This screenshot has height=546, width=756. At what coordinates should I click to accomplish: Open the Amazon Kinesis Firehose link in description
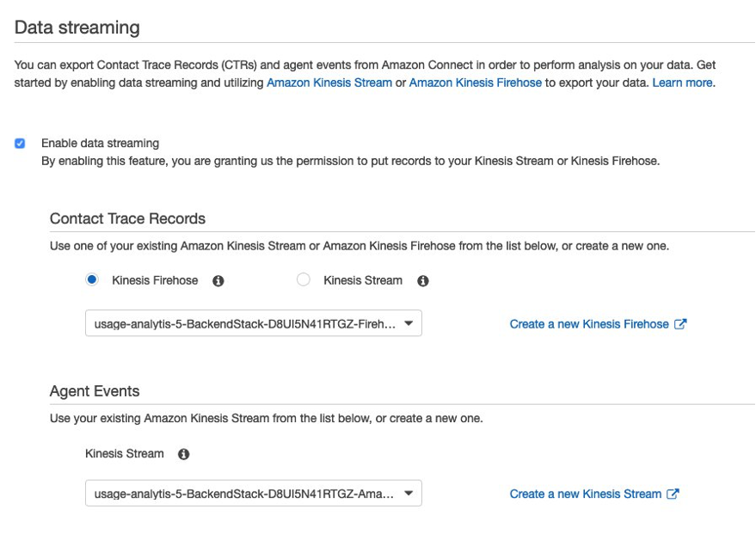point(475,83)
